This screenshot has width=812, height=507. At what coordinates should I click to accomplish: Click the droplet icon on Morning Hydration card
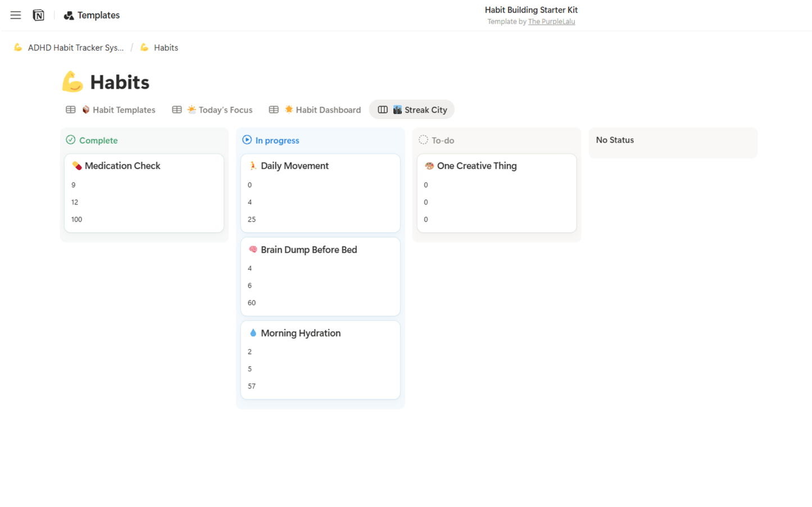(x=253, y=332)
